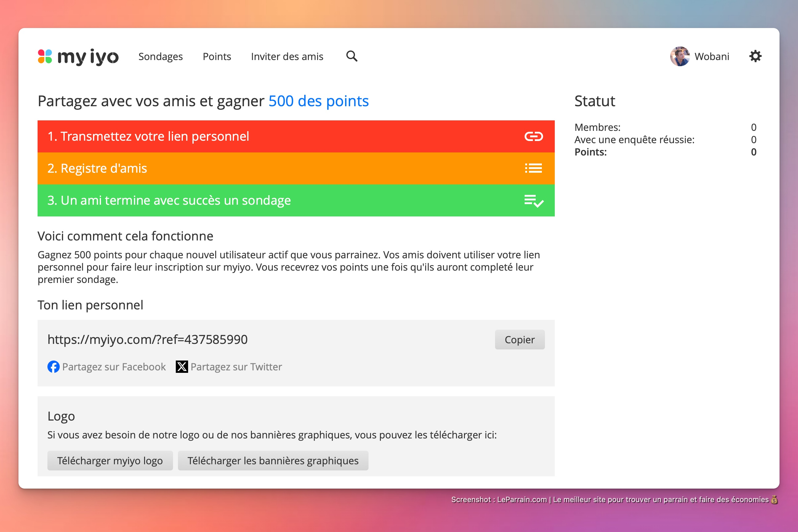Expand the 'Registre d'amis' section

(97, 168)
